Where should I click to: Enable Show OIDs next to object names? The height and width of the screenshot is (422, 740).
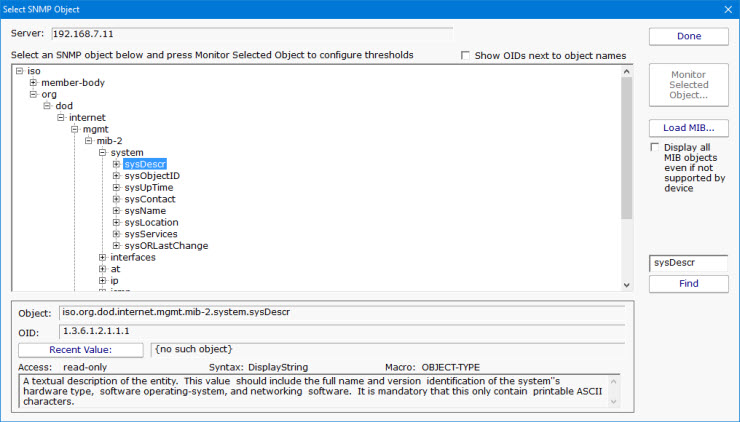point(466,56)
